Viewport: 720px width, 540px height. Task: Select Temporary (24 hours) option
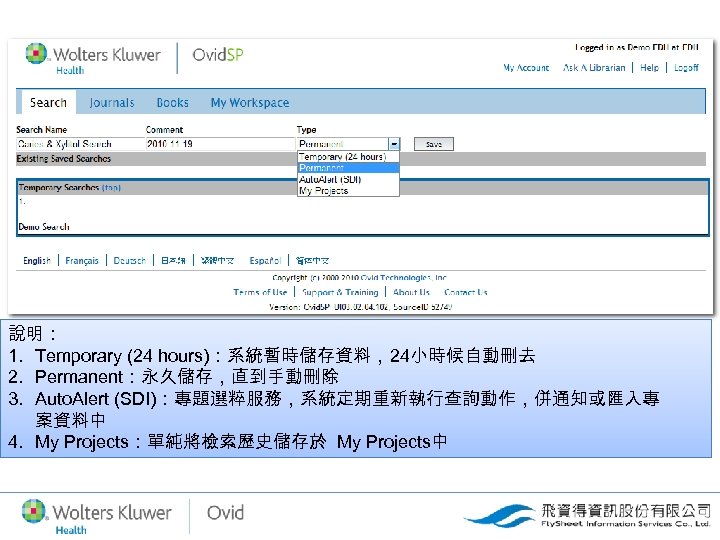point(349,157)
